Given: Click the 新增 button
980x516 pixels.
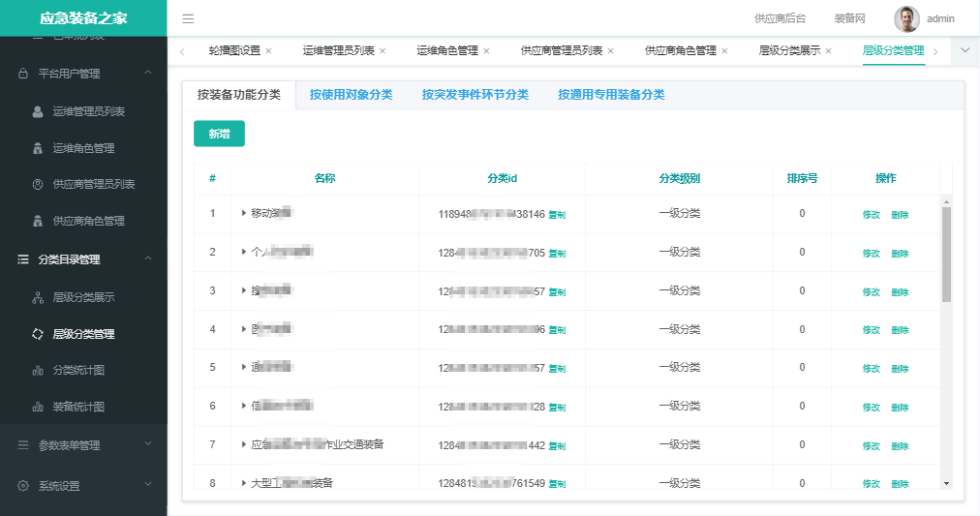Looking at the screenshot, I should point(220,134).
